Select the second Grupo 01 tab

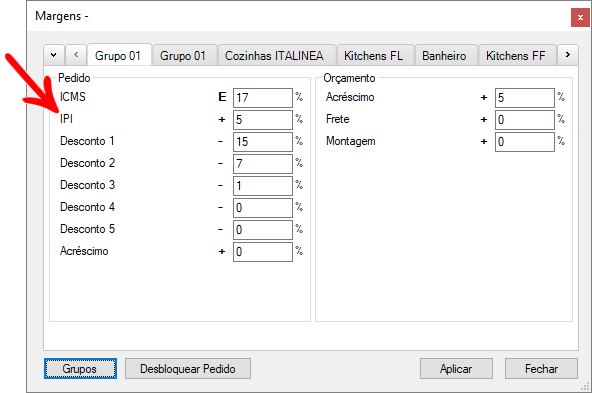[183, 56]
